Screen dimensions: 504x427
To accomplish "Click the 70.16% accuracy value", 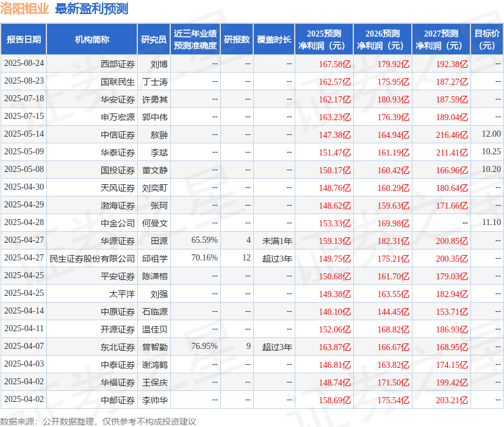I will coord(204,257).
